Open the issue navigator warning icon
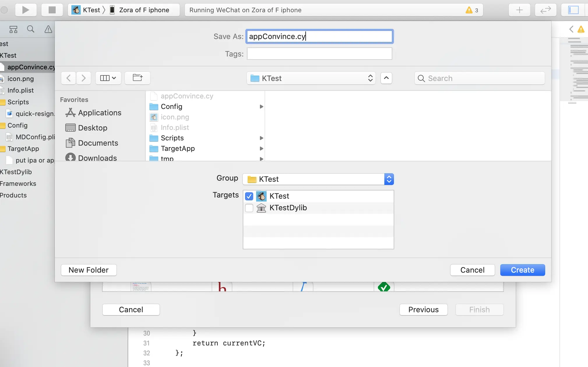This screenshot has width=588, height=367. pos(48,29)
